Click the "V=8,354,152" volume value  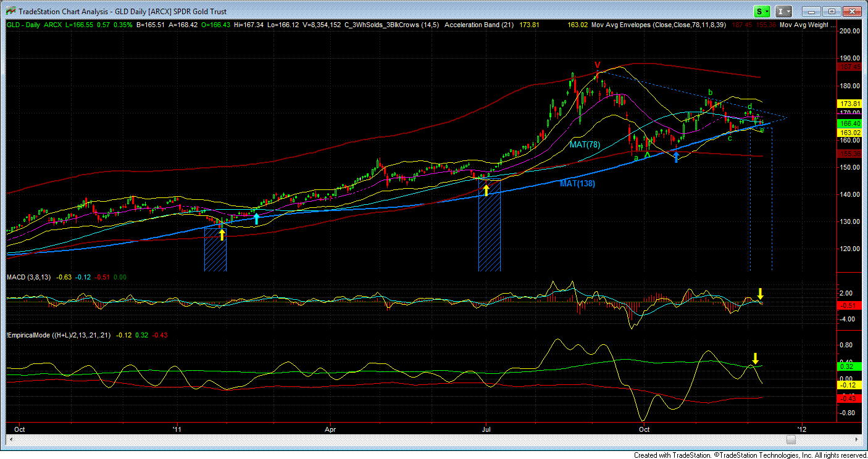pyautogui.click(x=321, y=25)
